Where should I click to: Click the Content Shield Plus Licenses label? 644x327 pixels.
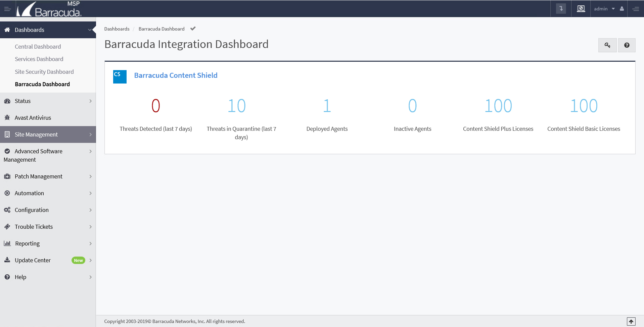pyautogui.click(x=498, y=129)
